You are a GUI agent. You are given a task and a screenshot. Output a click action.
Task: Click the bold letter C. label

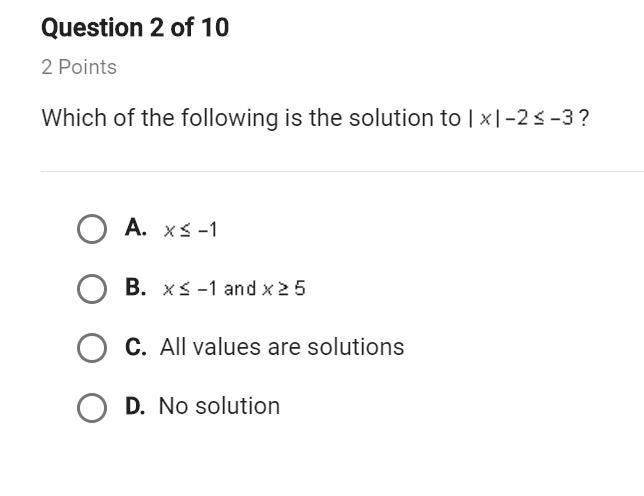tap(136, 347)
